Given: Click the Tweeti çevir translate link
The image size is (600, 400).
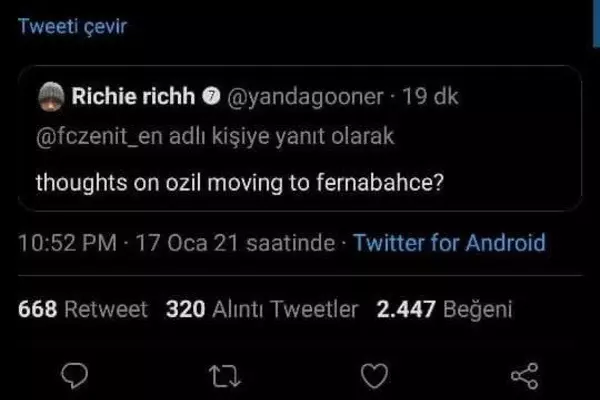Looking at the screenshot, I should [73, 27].
